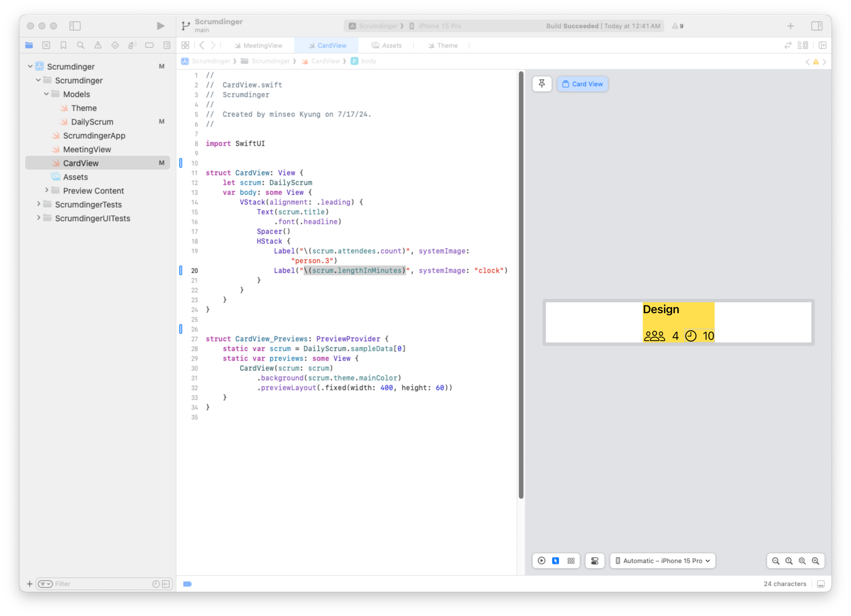Toggle the left navigator sidebar
851x616 pixels.
(x=75, y=26)
